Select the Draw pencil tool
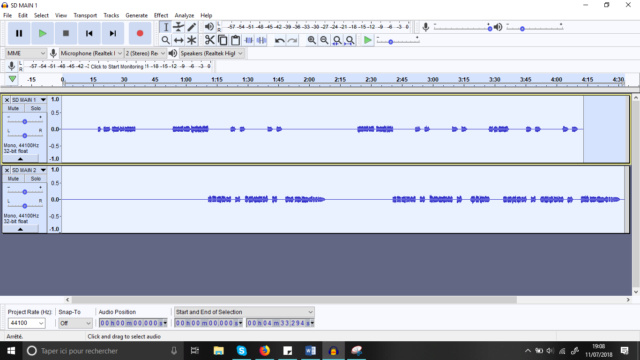 pyautogui.click(x=191, y=27)
